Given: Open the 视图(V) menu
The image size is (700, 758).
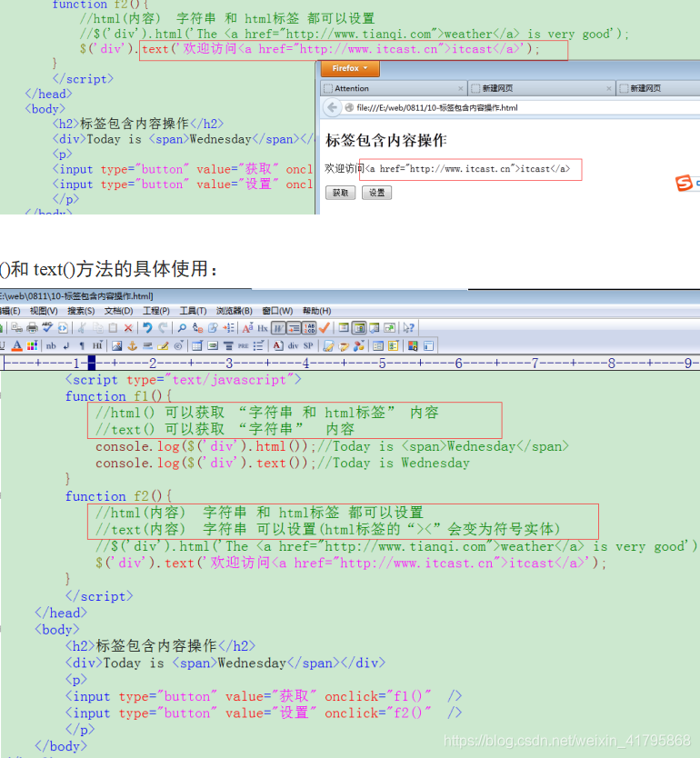Looking at the screenshot, I should (x=44, y=311).
